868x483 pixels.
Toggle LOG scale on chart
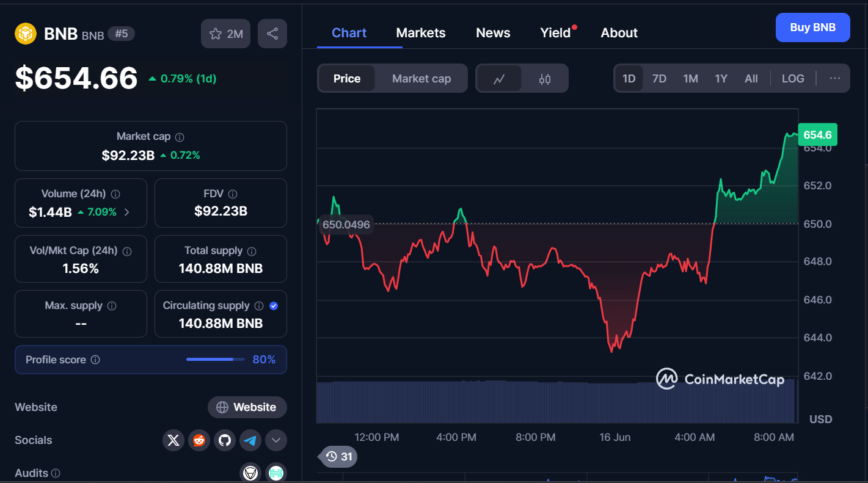tap(793, 79)
